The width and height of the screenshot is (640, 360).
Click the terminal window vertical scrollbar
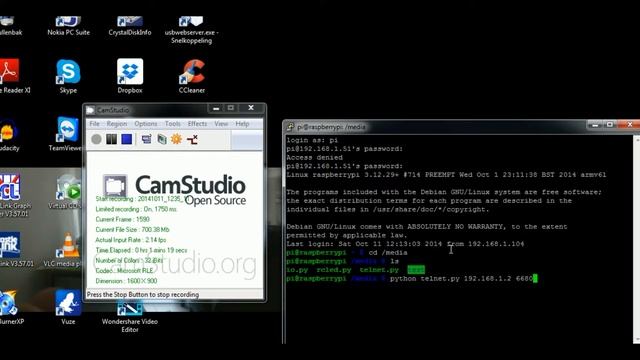coord(637,239)
